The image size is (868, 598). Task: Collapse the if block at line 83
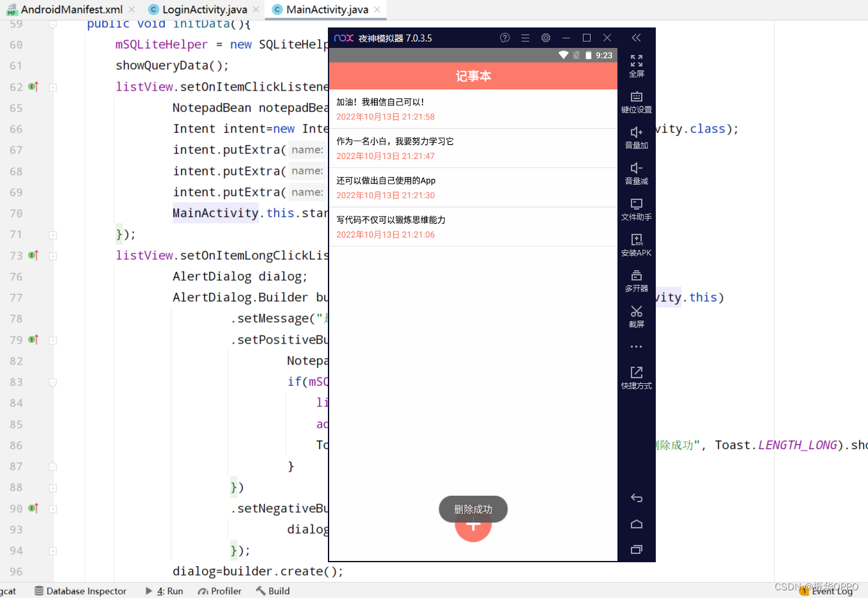click(53, 383)
